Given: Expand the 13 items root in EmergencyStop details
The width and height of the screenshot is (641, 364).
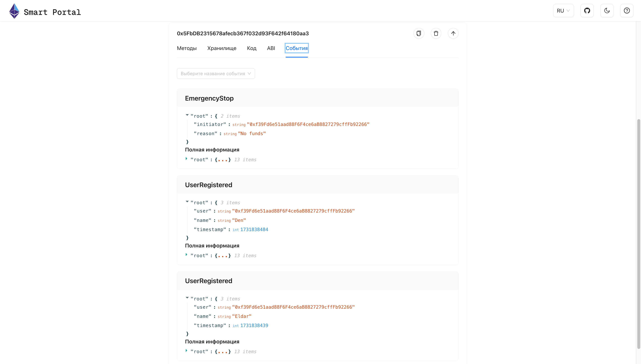Looking at the screenshot, I should [x=186, y=159].
